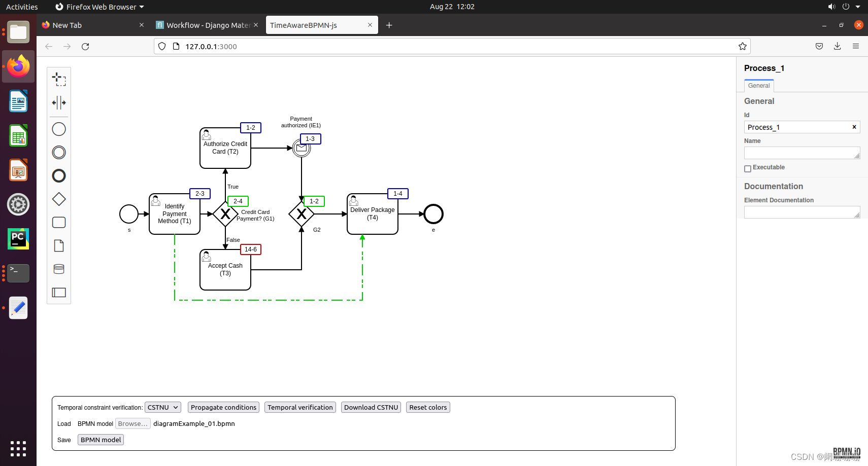The image size is (868, 466).
Task: Select the Lasso tool in the palette
Action: coord(59,79)
